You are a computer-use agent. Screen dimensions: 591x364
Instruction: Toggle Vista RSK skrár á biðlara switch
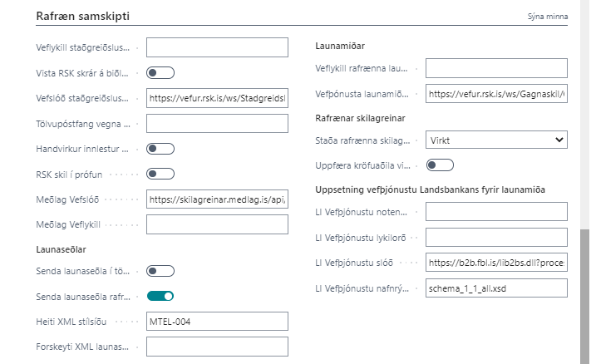click(160, 72)
